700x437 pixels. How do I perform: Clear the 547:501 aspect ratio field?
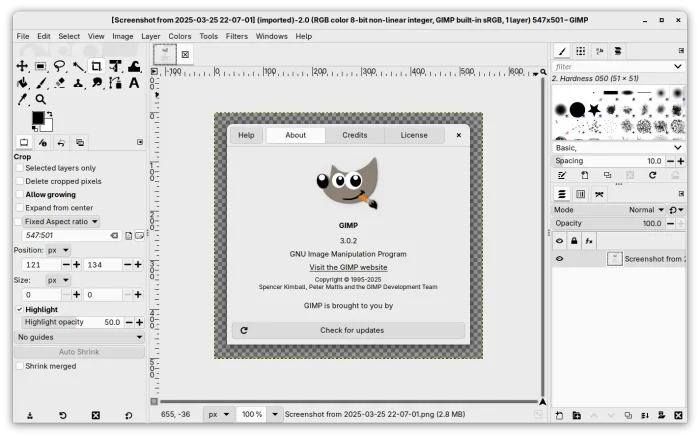tap(114, 236)
